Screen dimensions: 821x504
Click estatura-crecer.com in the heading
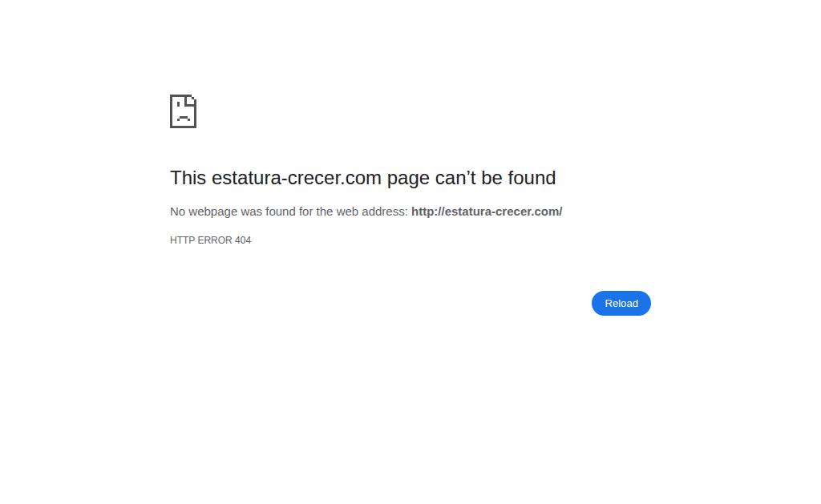(x=297, y=178)
